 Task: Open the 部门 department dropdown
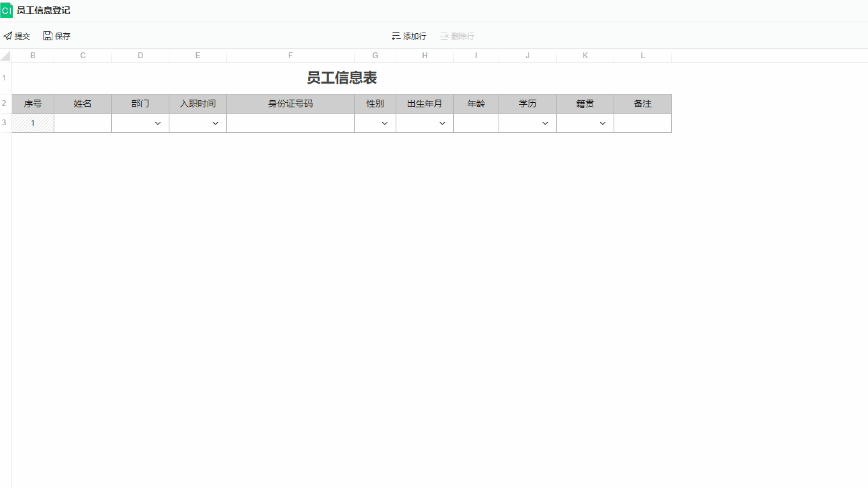pyautogui.click(x=157, y=123)
